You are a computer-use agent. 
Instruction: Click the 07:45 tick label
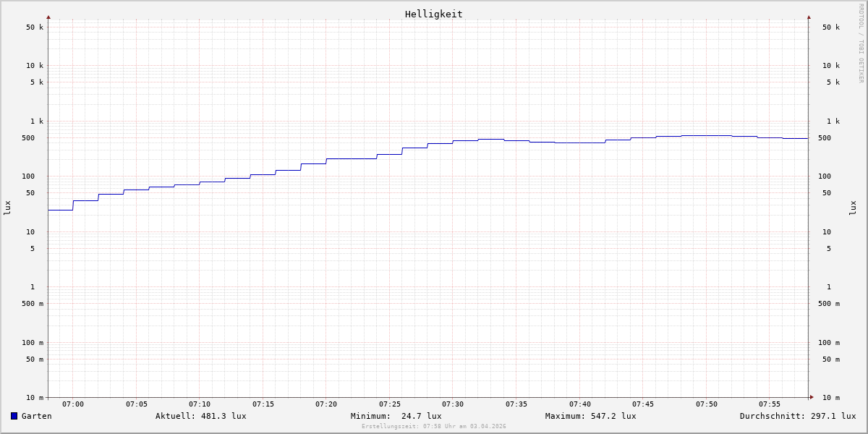click(x=643, y=404)
